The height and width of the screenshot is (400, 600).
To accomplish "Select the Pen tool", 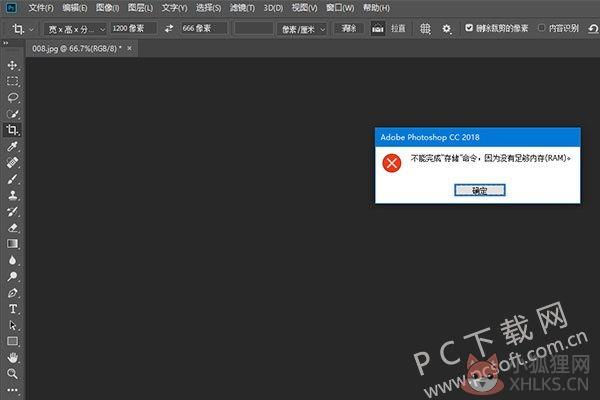I will click(x=12, y=293).
